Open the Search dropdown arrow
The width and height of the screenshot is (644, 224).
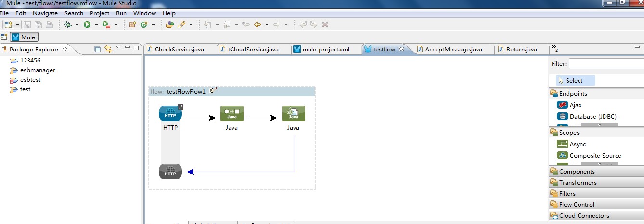point(191,25)
